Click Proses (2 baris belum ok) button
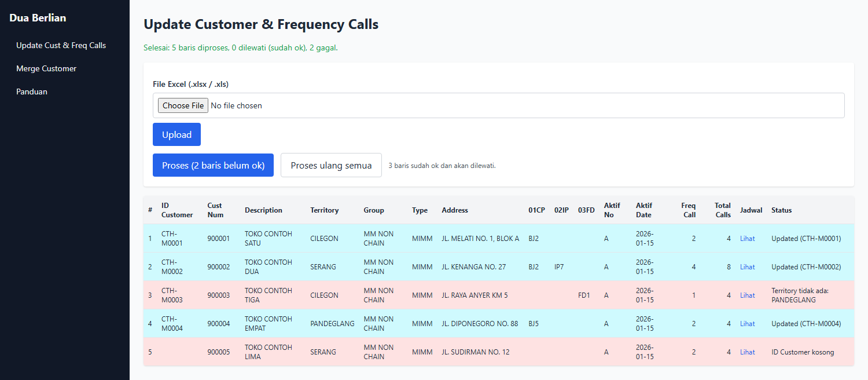 coord(213,165)
